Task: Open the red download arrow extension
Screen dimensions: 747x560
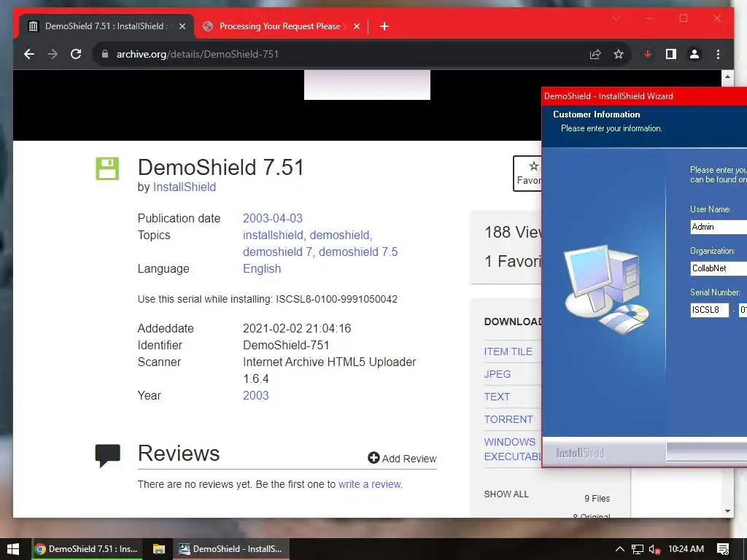Action: (648, 54)
